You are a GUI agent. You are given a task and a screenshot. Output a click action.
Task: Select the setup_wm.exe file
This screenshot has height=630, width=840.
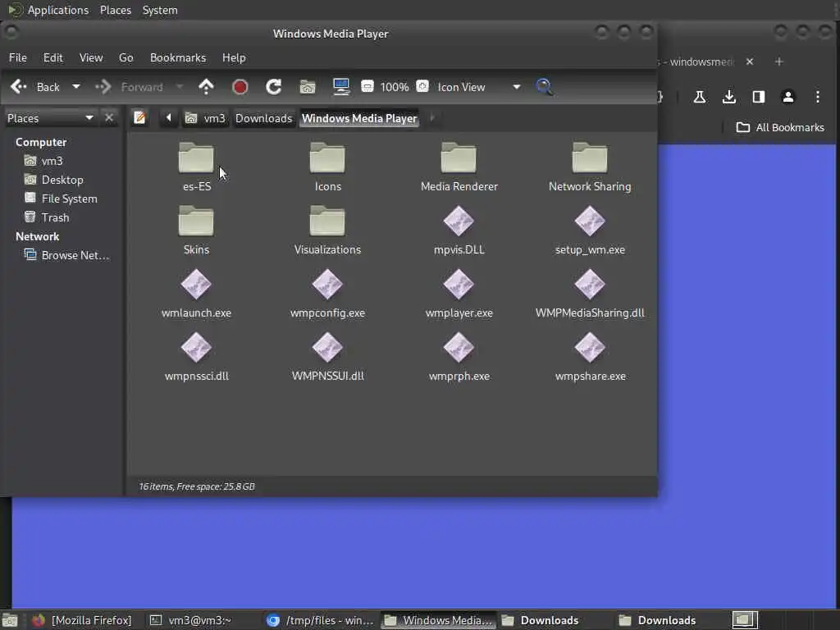(590, 230)
